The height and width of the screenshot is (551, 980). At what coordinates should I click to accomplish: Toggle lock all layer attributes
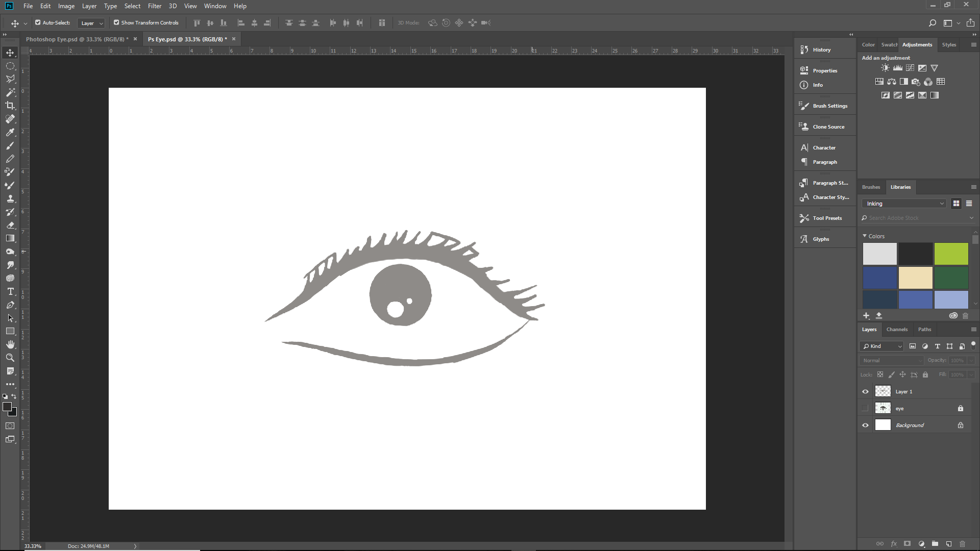tap(925, 374)
